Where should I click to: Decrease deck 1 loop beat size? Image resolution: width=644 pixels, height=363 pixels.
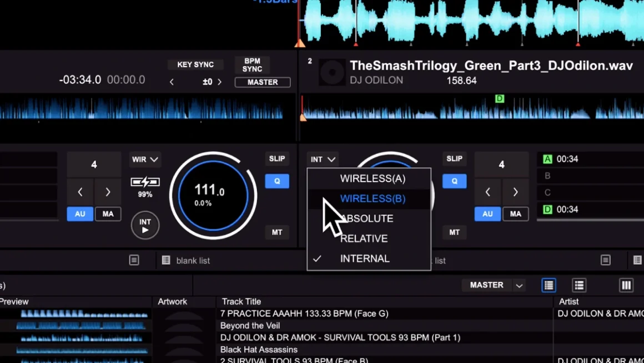tap(80, 192)
